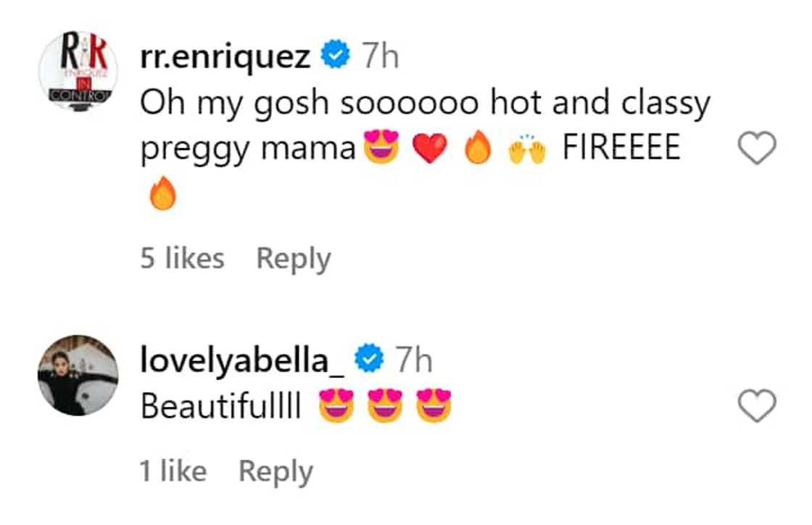The height and width of the screenshot is (525, 812).
Task: Click the 7h timestamp on rr.enriquez comment
Action: coord(381,57)
